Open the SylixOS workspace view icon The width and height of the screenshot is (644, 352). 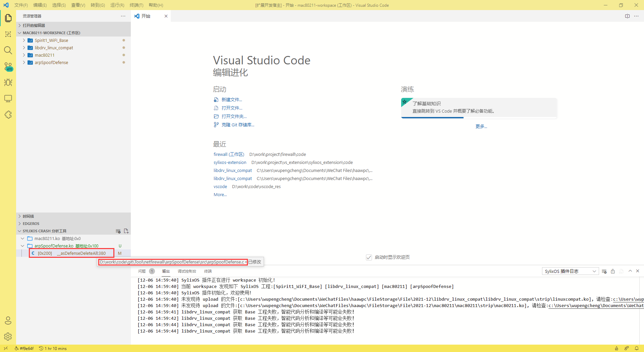coord(8,34)
